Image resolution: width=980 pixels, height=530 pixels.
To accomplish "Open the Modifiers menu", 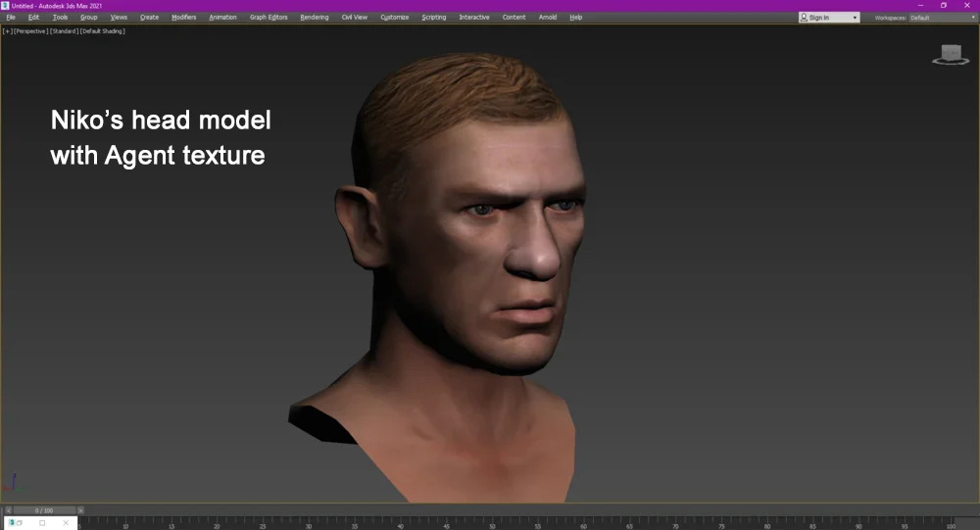I will click(x=183, y=18).
